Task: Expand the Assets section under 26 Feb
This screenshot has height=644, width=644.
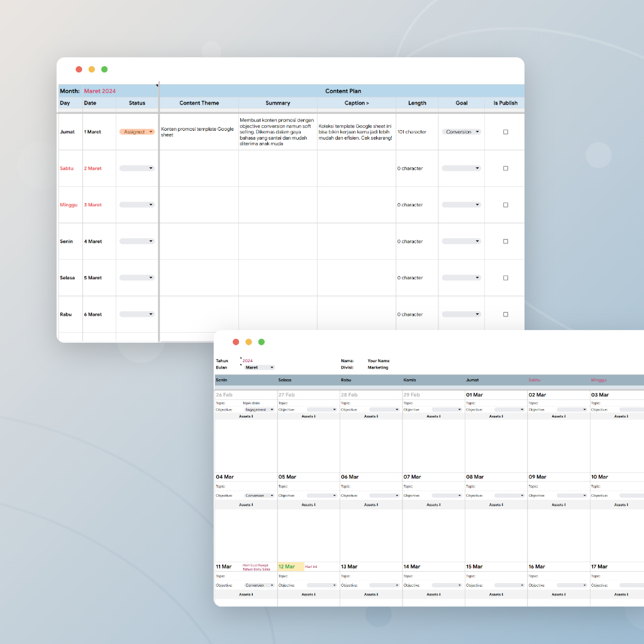Action: coord(245,416)
